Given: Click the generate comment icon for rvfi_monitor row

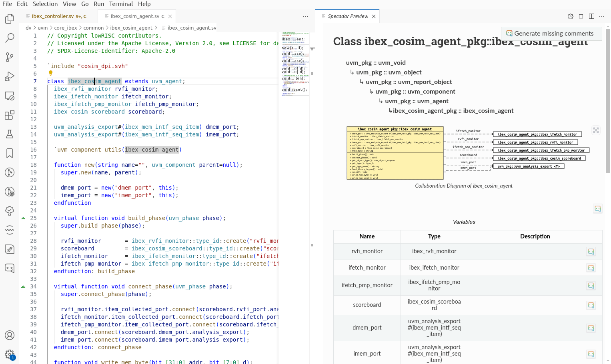Looking at the screenshot, I should 591,252.
